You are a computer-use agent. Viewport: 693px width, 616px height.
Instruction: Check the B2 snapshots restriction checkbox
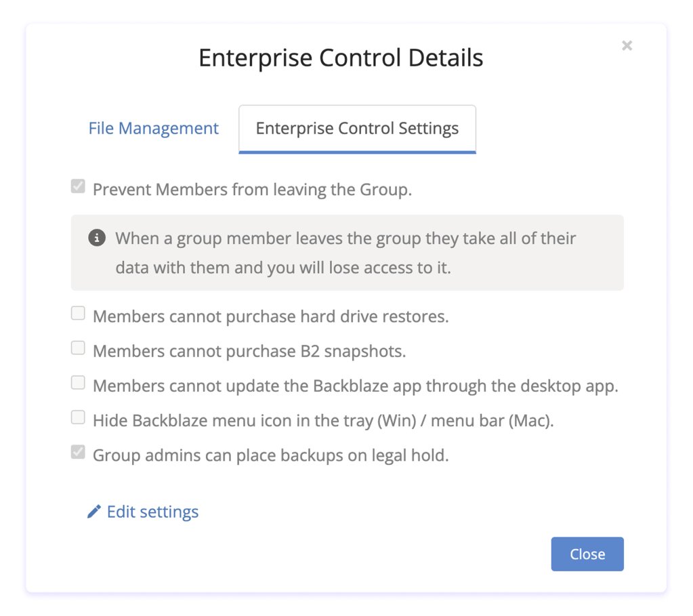tap(78, 348)
